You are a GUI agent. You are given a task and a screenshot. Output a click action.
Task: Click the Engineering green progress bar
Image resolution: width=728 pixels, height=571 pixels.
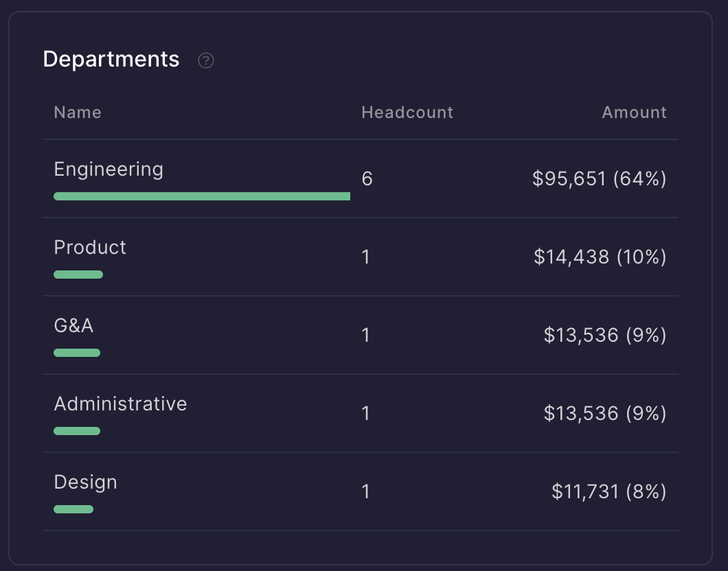202,196
